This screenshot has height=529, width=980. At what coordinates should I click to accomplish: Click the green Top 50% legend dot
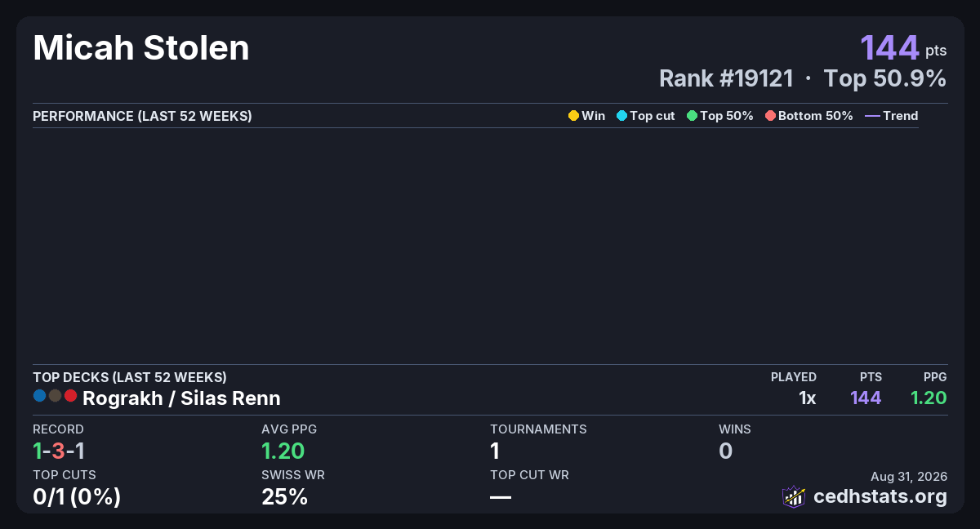(x=693, y=116)
